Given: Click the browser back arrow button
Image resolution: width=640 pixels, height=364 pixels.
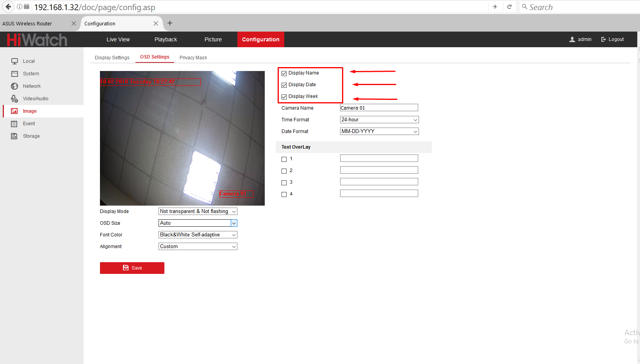Looking at the screenshot, I should [x=8, y=7].
